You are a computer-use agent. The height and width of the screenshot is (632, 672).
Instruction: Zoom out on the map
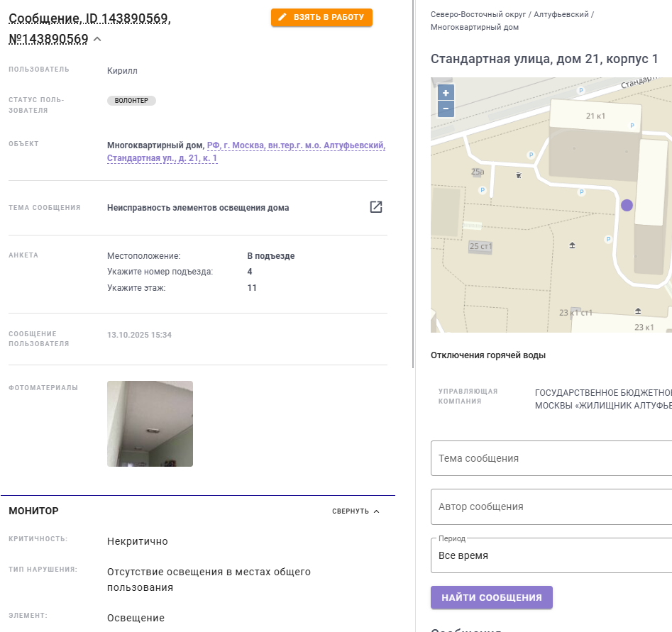[446, 109]
